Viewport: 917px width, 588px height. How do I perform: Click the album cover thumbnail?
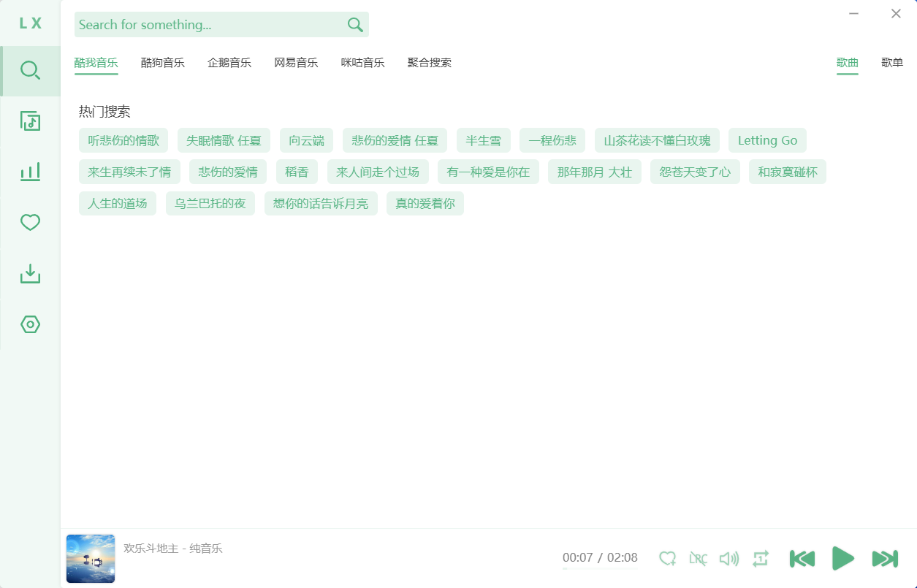[91, 559]
